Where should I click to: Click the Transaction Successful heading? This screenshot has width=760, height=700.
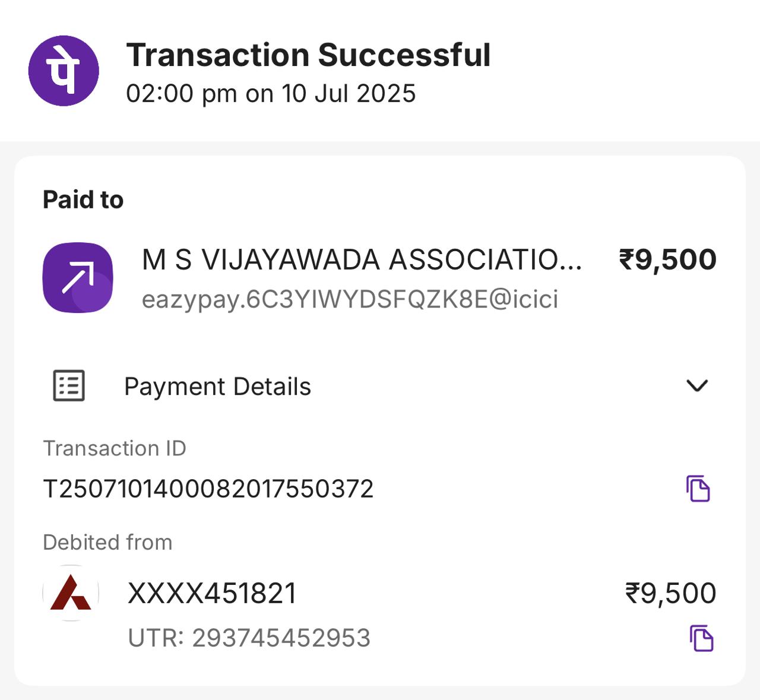(308, 55)
